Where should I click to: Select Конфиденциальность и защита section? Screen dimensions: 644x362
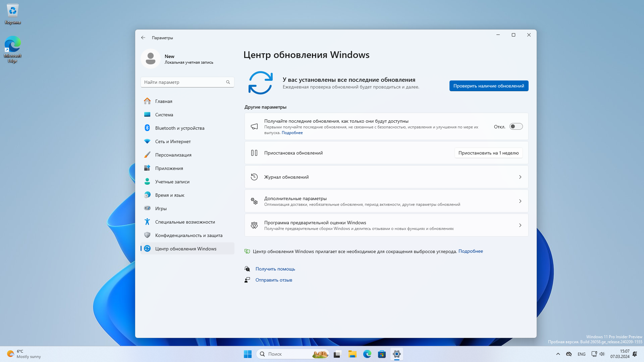(189, 235)
